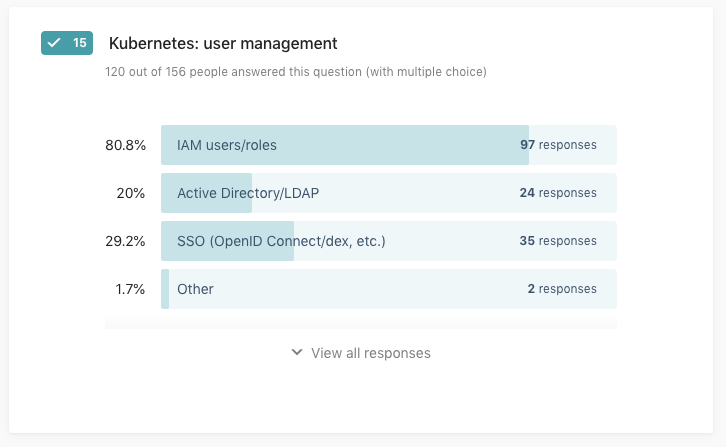Select the 'IAM users/roles' answer label

[x=227, y=145]
